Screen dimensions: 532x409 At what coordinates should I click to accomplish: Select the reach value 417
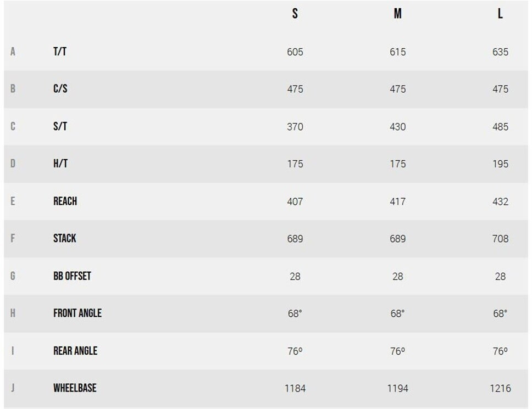pos(397,201)
